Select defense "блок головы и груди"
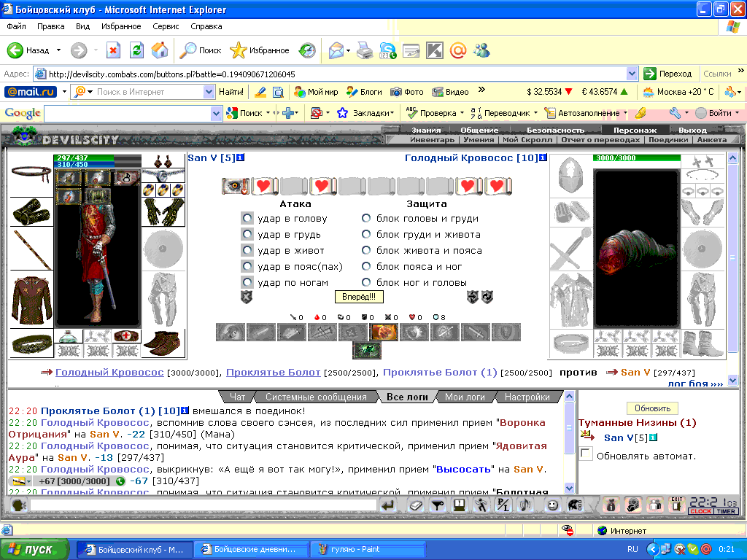This screenshot has height=560, width=747. [x=366, y=218]
